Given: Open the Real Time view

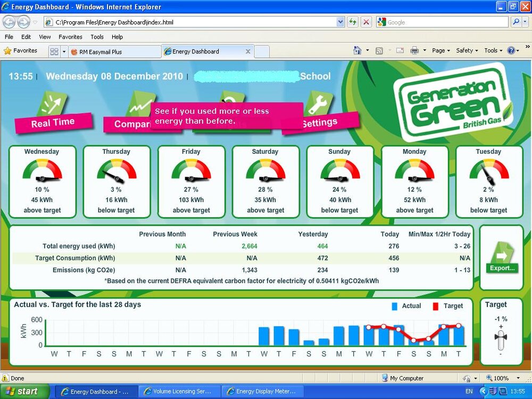Looking at the screenshot, I should coord(53,123).
